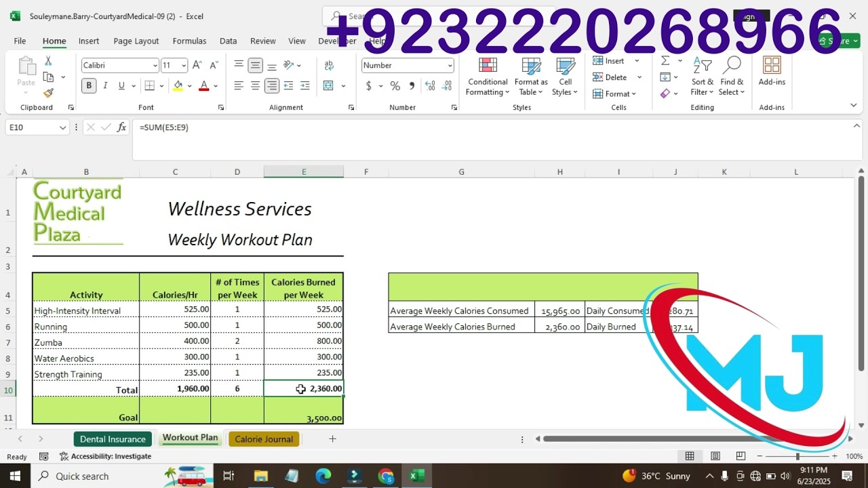Screen dimensions: 868x488
Task: Apply Percent Style format
Action: click(x=395, y=86)
